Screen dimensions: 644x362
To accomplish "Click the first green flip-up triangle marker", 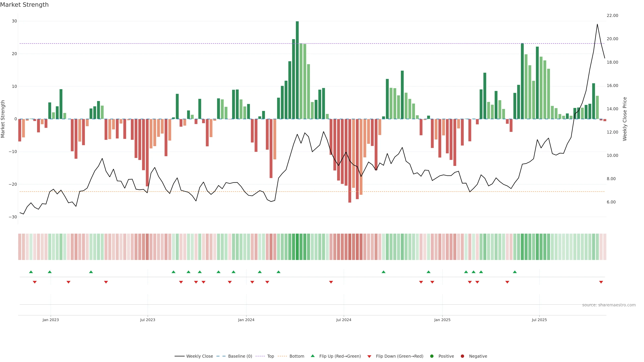I will 31,272.
